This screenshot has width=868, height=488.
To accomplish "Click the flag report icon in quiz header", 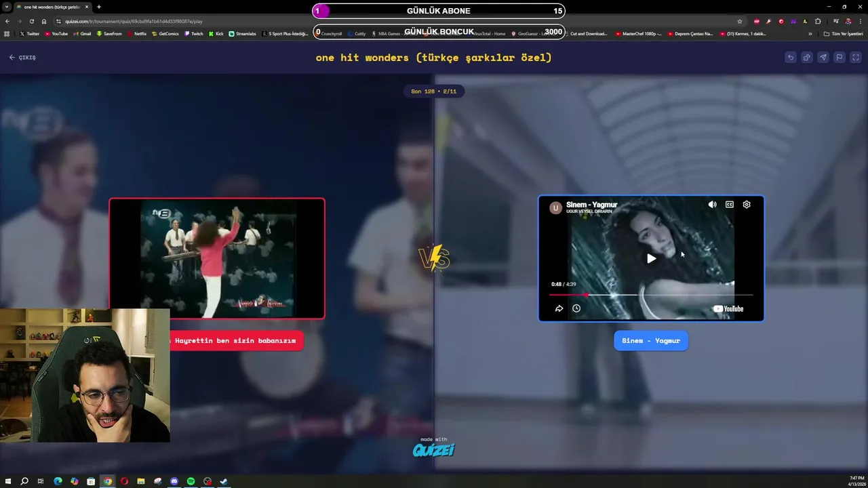I will [x=840, y=58].
